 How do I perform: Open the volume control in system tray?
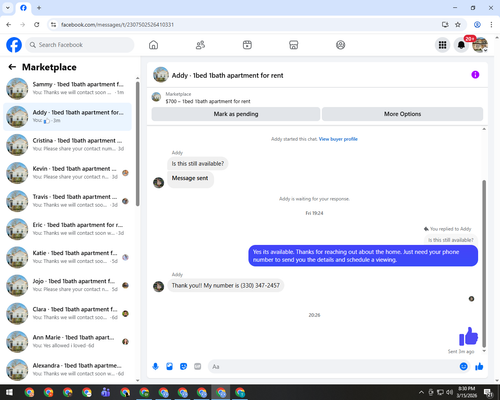[449, 392]
